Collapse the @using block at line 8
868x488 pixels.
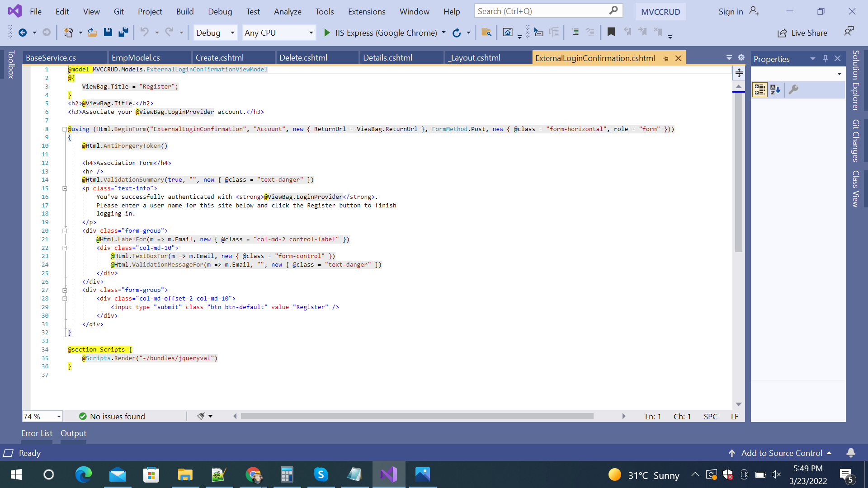tap(65, 129)
